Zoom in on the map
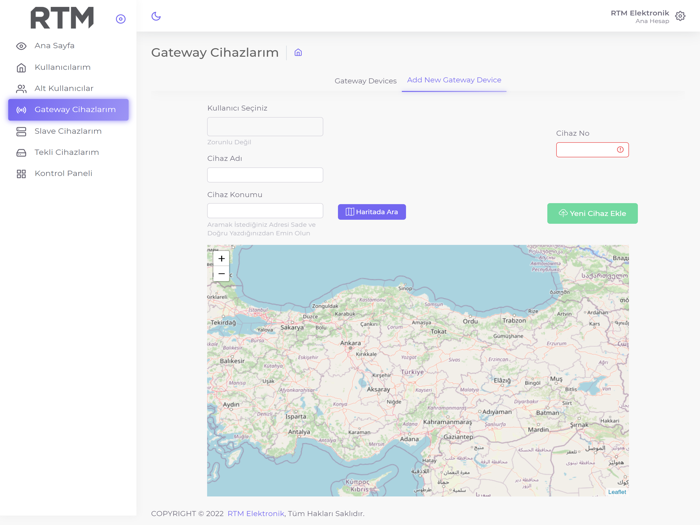This screenshot has height=525, width=700. [221, 258]
